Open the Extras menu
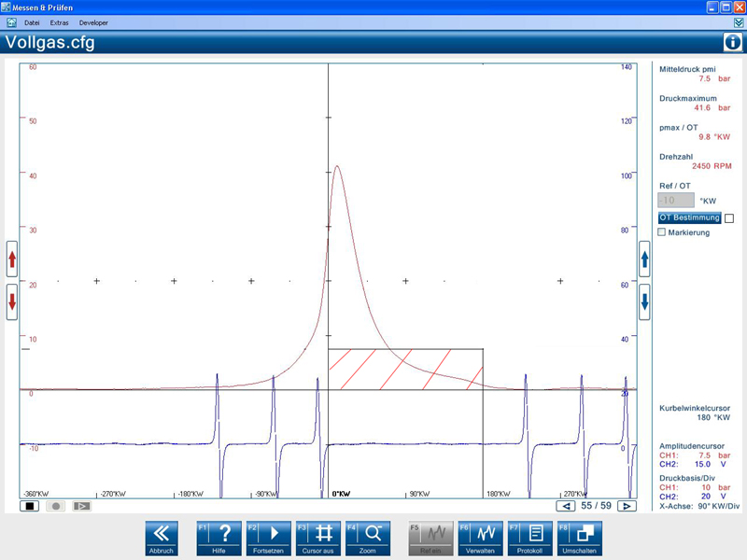Image resolution: width=747 pixels, height=560 pixels. point(60,21)
